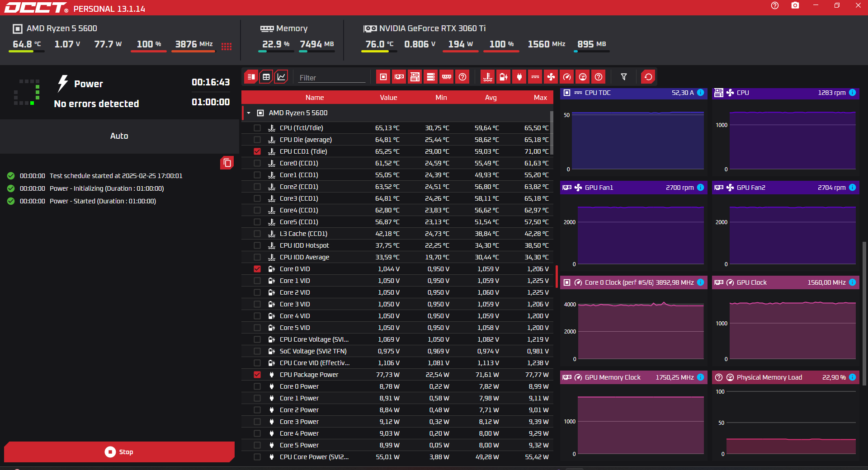
Task: Enable the L3 Cache (CCD1) checkbox
Action: 257,234
